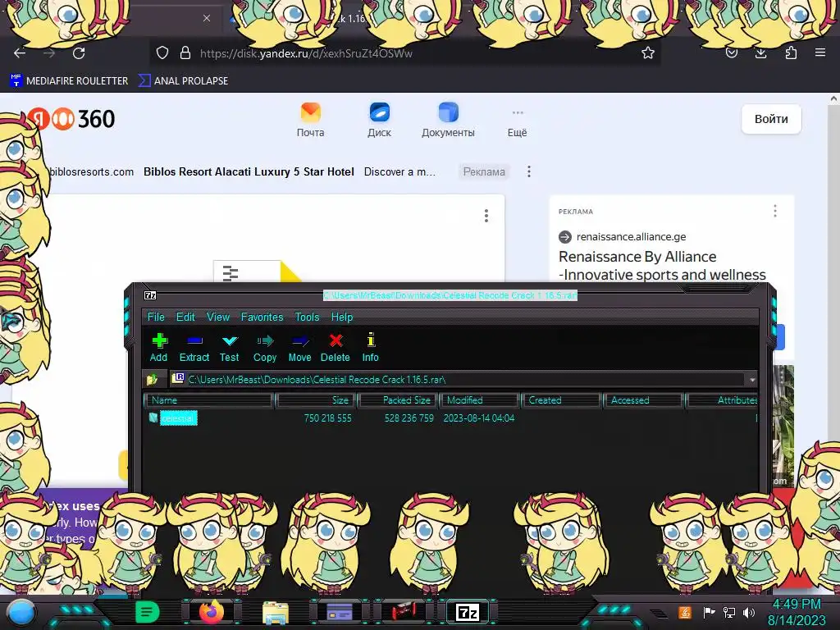Image resolution: width=840 pixels, height=630 pixels.
Task: Open the 7-Zip Favorites menu
Action: coord(262,317)
